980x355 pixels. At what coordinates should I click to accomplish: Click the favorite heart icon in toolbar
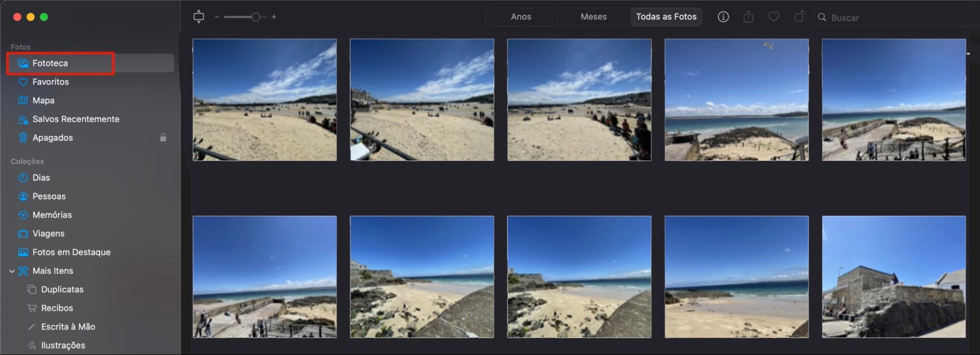tap(774, 17)
